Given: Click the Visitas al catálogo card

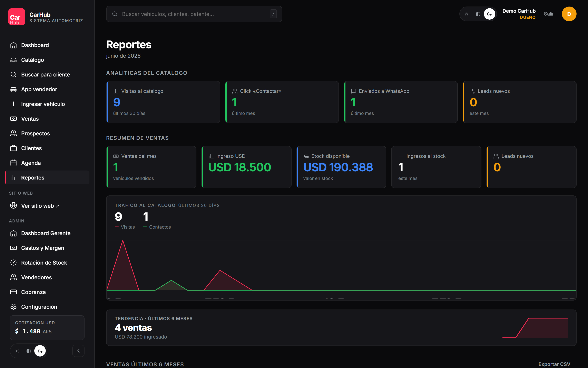Looking at the screenshot, I should [163, 102].
